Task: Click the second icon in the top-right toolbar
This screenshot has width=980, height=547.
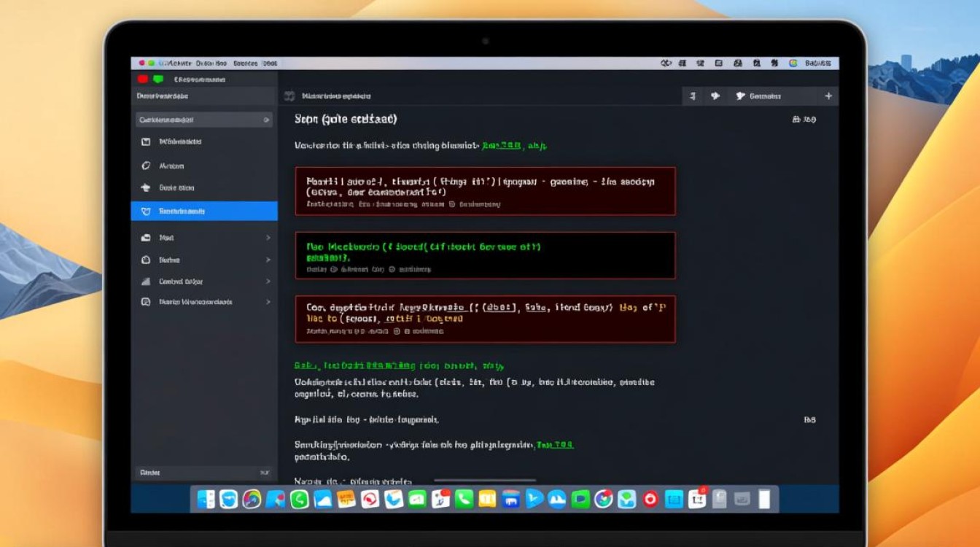Action: [x=715, y=96]
